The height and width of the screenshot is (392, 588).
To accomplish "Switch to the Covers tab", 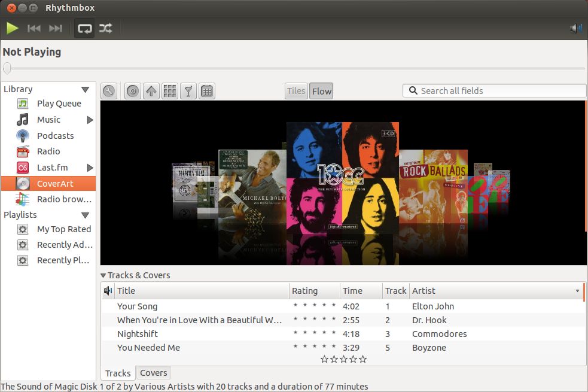I will [153, 373].
